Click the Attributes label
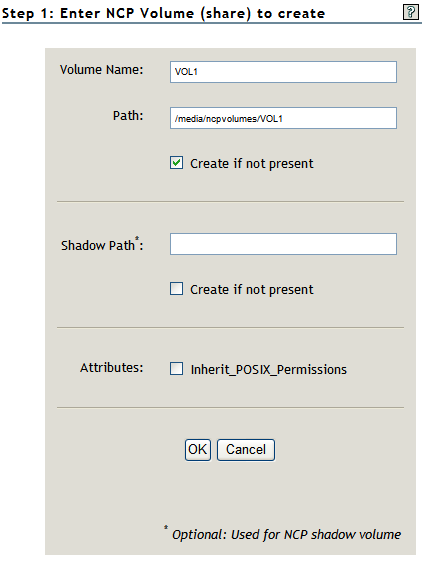This screenshot has height=561, width=423. (111, 367)
